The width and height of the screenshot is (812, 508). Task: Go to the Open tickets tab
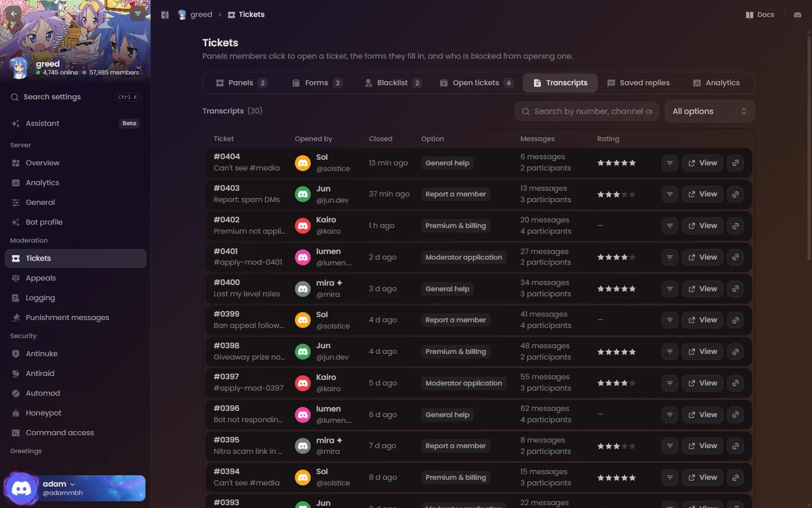click(x=476, y=83)
